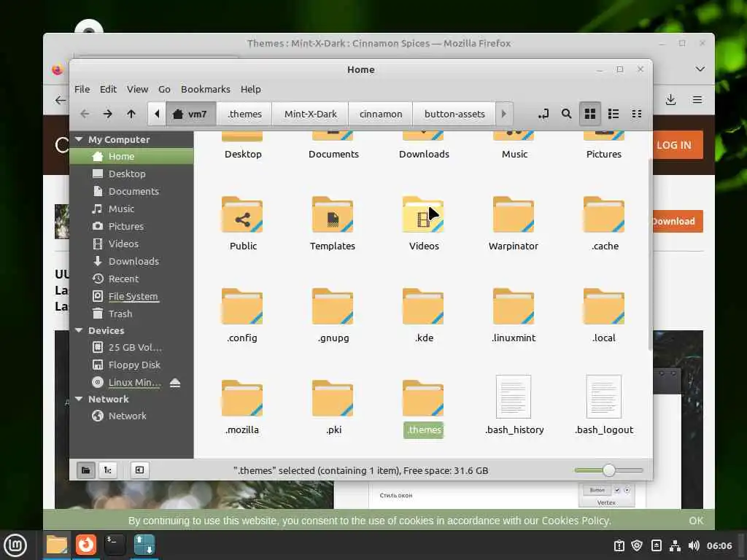Collapse Network section in sidebar
Screen dimensions: 747x560
point(79,399)
